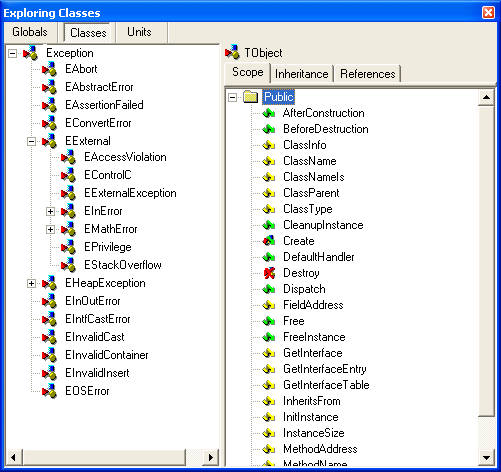
Task: Select the GetInterfaceTable member
Action: pyautogui.click(x=326, y=385)
